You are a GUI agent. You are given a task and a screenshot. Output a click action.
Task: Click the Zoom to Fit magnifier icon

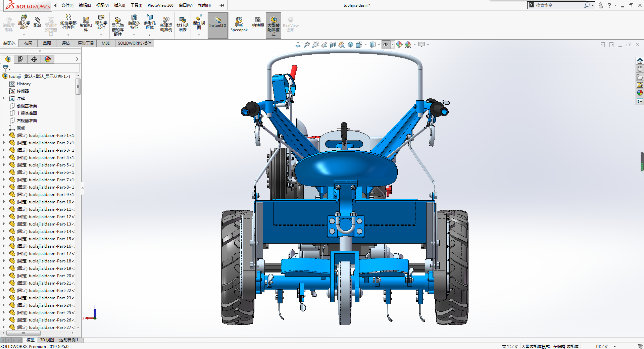coord(307,45)
